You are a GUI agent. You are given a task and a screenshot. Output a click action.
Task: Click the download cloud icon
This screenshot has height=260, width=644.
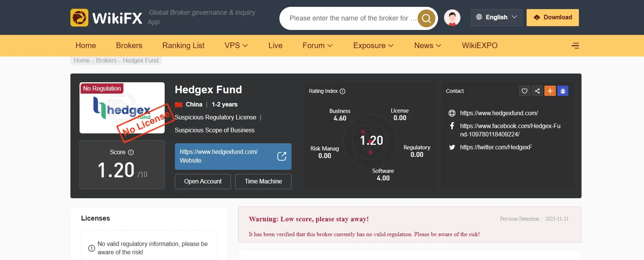point(536,17)
